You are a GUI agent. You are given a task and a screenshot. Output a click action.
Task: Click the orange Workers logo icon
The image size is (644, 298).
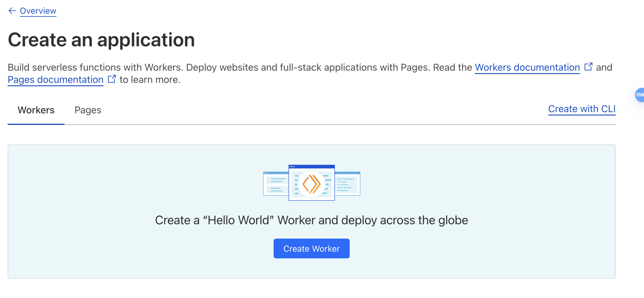point(311,184)
